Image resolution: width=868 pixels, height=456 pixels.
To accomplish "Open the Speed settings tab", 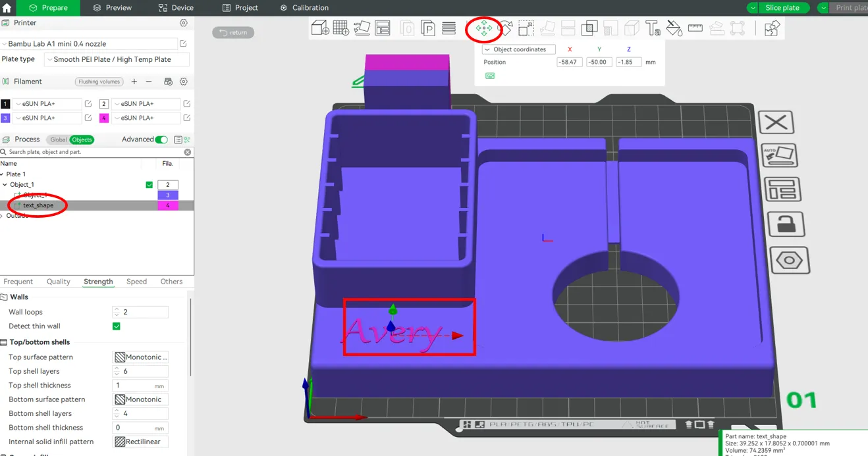I will [x=136, y=282].
